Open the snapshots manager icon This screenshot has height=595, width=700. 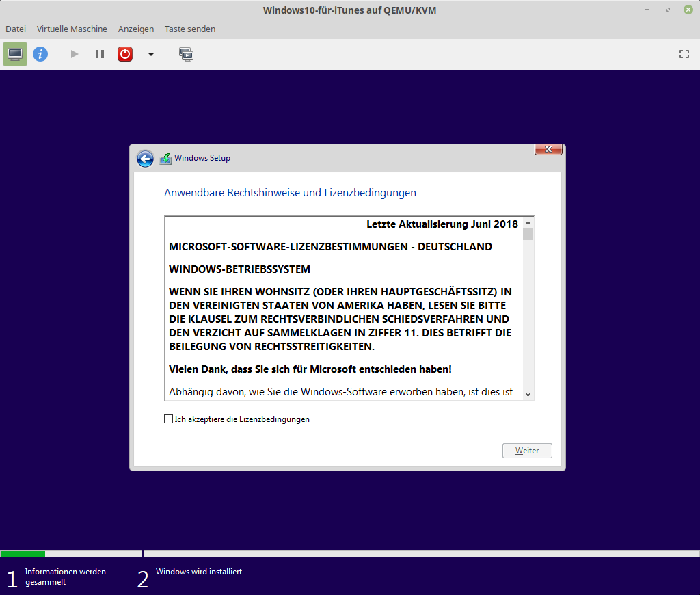tap(186, 54)
